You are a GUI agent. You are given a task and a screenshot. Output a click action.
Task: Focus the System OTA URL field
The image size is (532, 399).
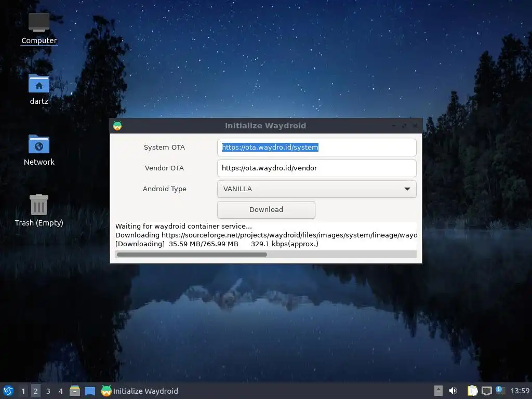[x=316, y=147]
